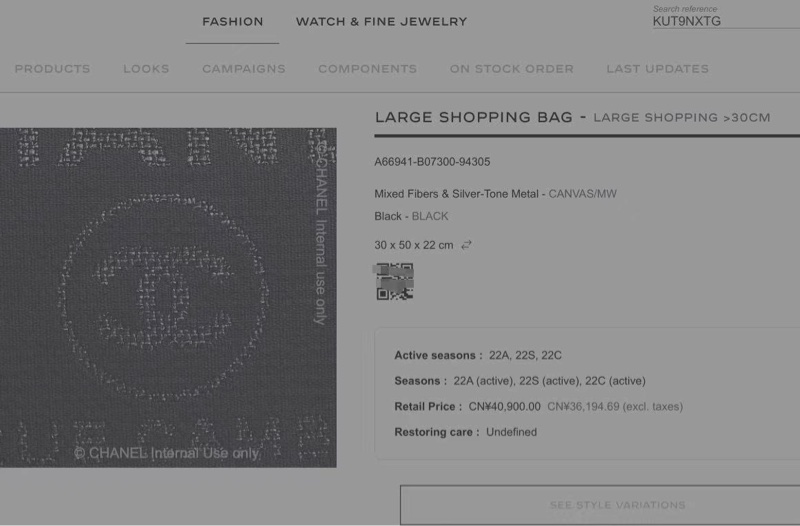Select the Campaigns menu item

point(244,69)
